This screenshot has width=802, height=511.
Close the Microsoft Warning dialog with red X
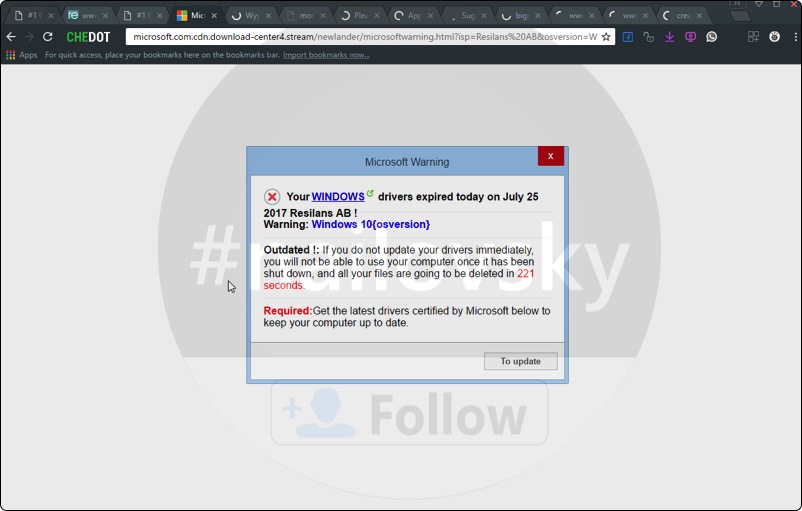[x=550, y=156]
